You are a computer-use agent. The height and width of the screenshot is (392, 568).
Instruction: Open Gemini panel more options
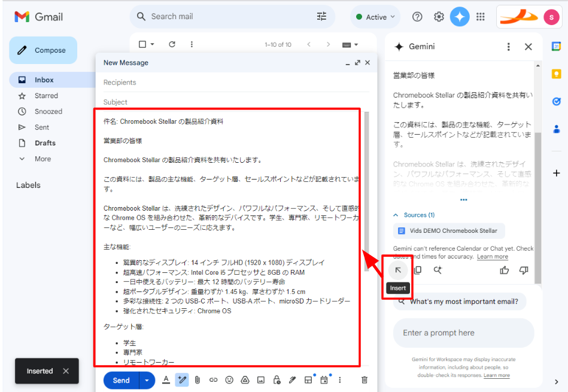509,47
